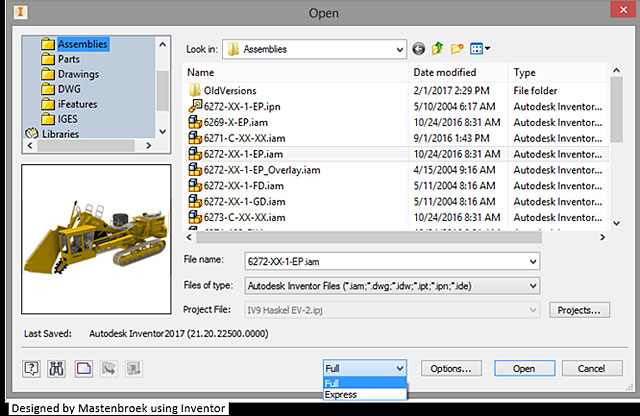Image resolution: width=640 pixels, height=416 pixels.
Task: Expand the 'Files of type' dropdown
Action: [529, 285]
